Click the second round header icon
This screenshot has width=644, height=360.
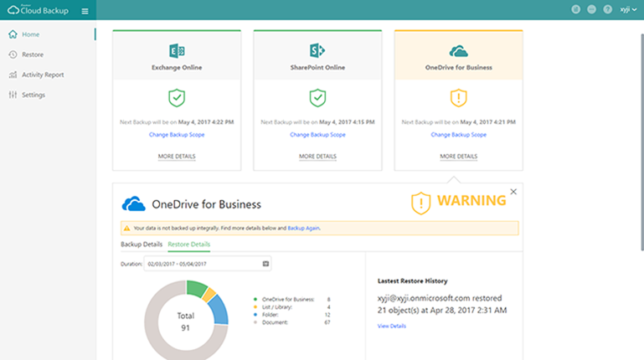click(591, 9)
